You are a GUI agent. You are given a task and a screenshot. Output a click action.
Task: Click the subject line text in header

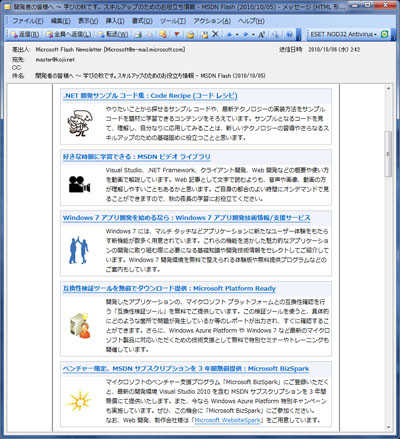pyautogui.click(x=150, y=76)
